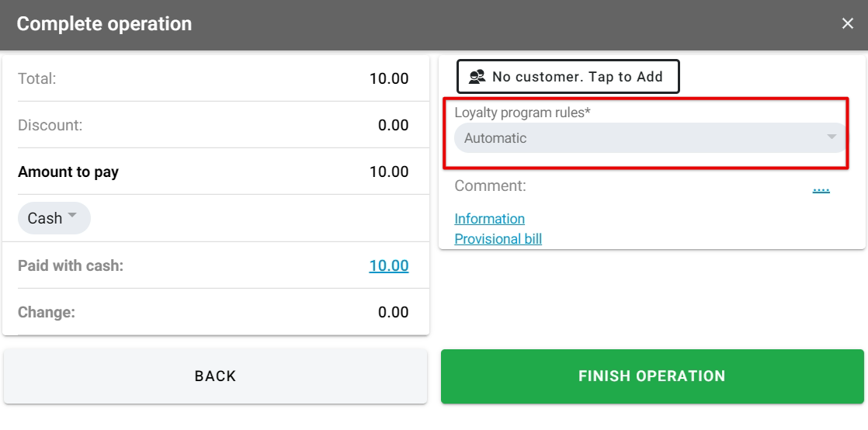Click the customer people icon
Viewport: 868px width, 430px height.
(x=477, y=76)
